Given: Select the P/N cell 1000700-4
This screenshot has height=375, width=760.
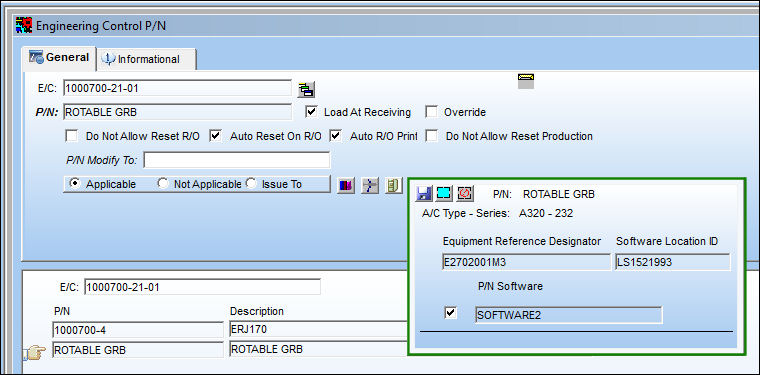Looking at the screenshot, I should tap(138, 330).
